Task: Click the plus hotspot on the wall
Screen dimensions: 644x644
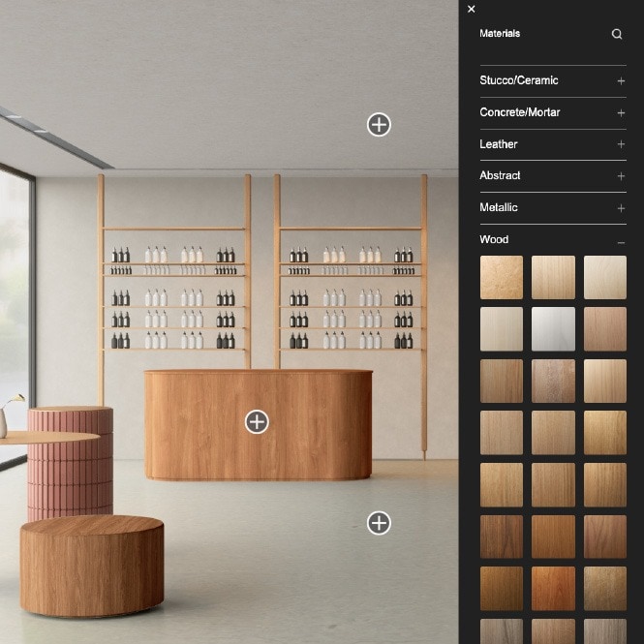Action: coord(379,125)
